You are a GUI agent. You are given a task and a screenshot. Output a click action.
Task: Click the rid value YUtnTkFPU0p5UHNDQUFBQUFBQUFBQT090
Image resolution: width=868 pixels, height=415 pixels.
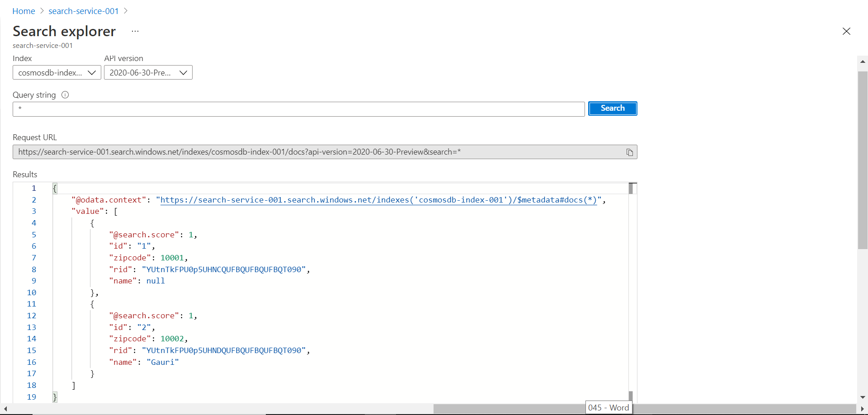pyautogui.click(x=224, y=350)
